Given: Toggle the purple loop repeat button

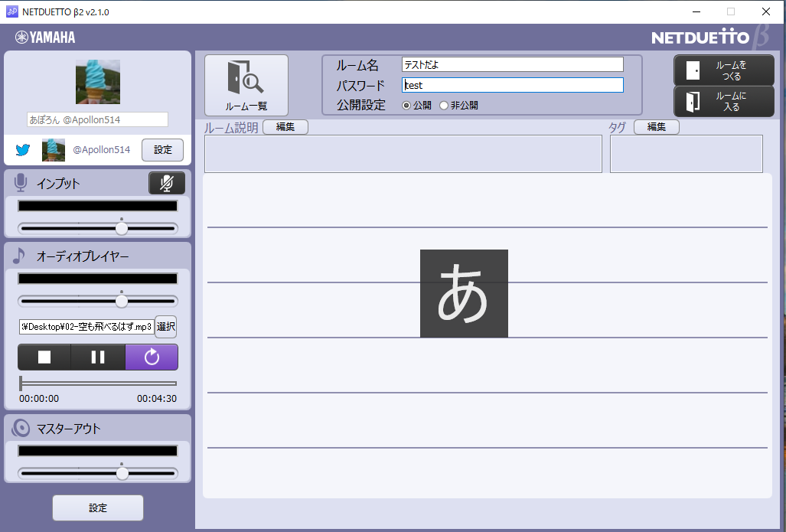Looking at the screenshot, I should (x=152, y=357).
